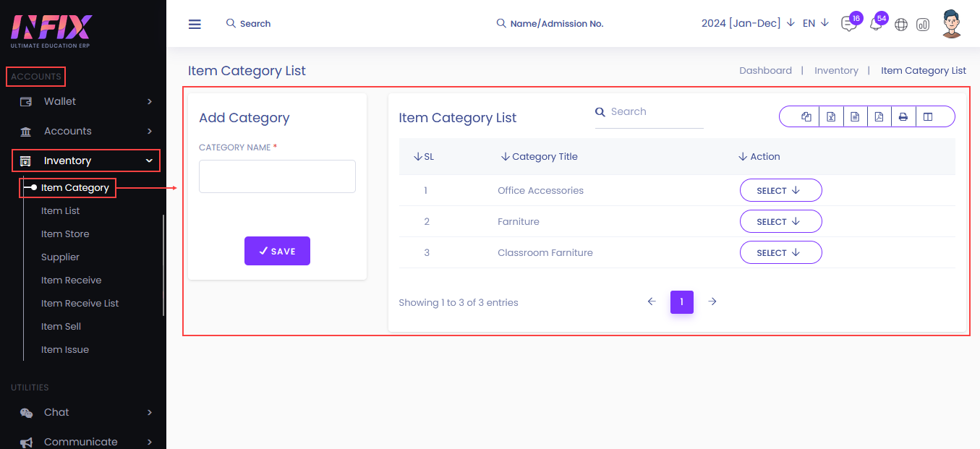
Task: Open Item Receive submenu item
Action: (x=71, y=281)
